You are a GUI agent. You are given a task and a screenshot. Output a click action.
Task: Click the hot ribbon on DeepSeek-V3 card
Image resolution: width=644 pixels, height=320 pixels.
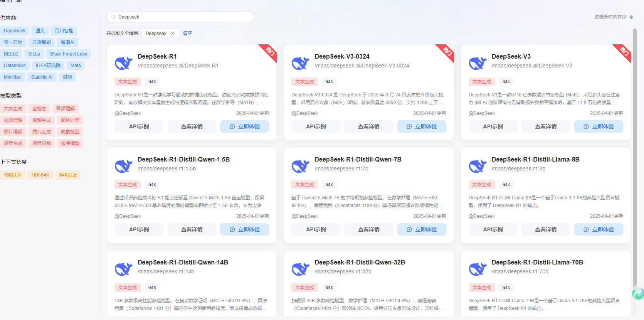(x=624, y=52)
